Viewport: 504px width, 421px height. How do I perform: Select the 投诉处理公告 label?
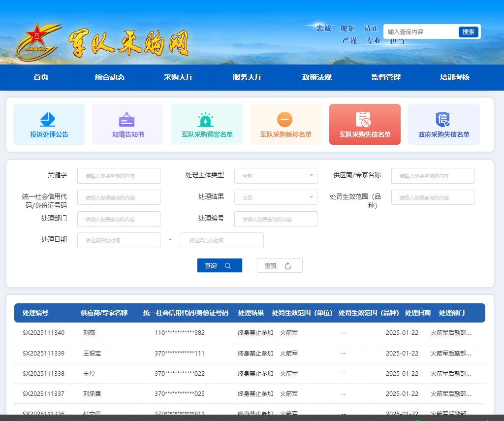click(49, 134)
